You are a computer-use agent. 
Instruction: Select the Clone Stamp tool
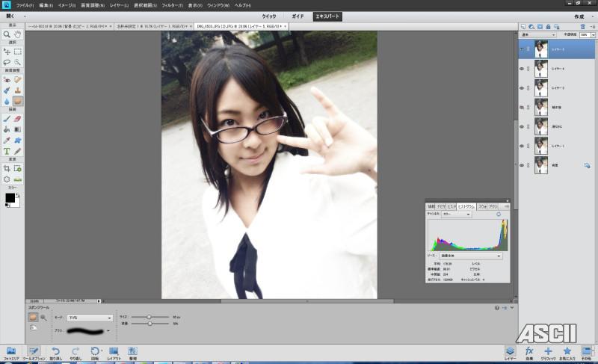[17, 90]
